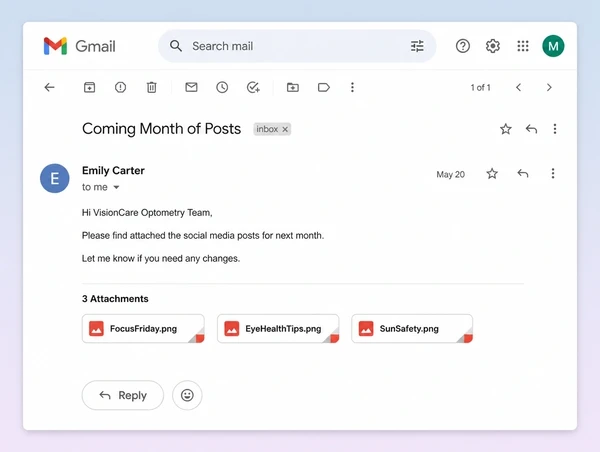
Task: Click the Gmail logo
Action: click(x=79, y=46)
